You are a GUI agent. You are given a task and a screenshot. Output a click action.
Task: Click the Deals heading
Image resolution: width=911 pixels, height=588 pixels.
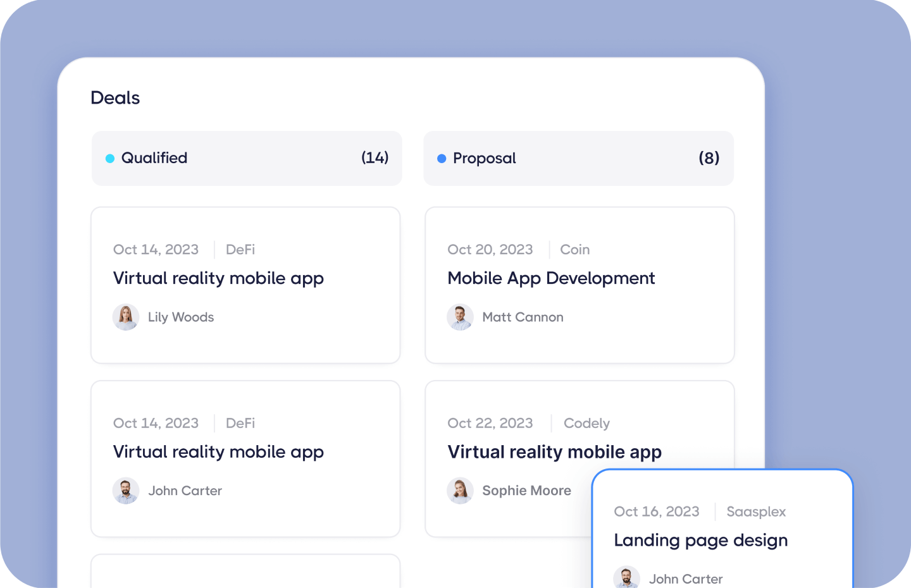click(115, 98)
